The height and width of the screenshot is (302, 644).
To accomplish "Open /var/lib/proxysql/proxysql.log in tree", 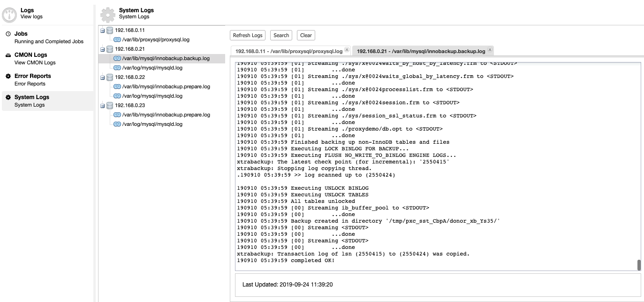I will click(x=156, y=40).
